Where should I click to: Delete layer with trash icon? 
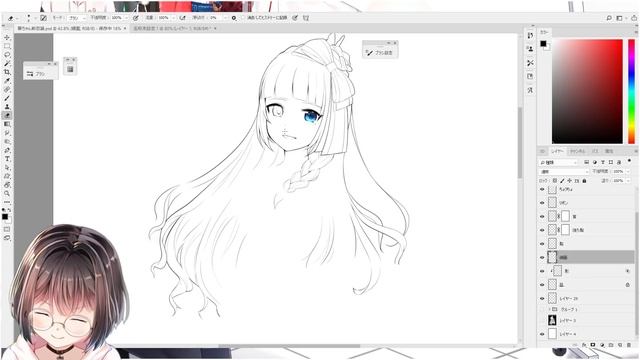point(629,345)
